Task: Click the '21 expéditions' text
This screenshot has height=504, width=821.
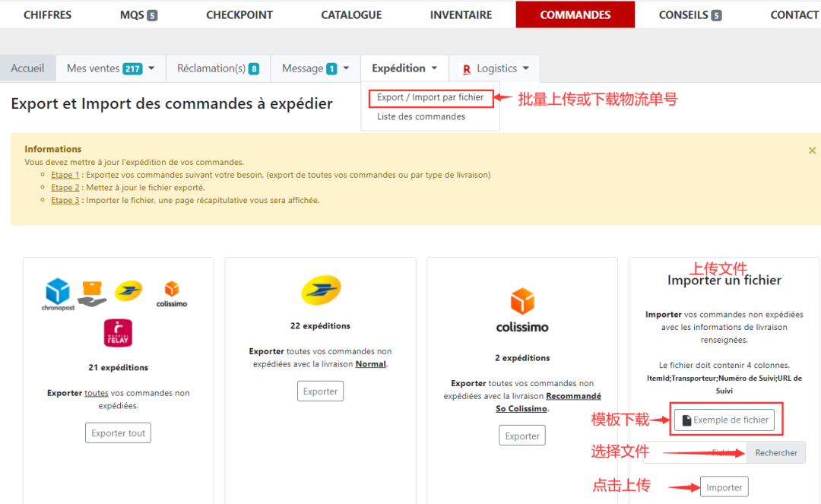Action: coord(119,367)
